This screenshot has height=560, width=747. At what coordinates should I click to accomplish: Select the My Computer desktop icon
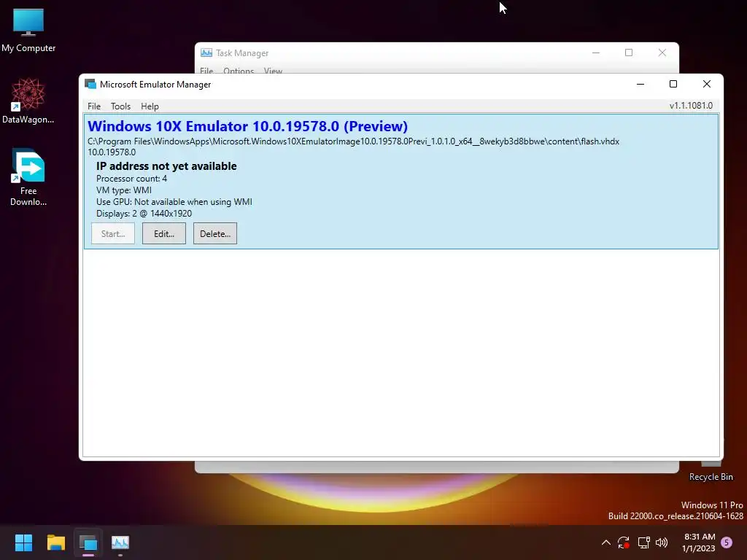[x=28, y=30]
